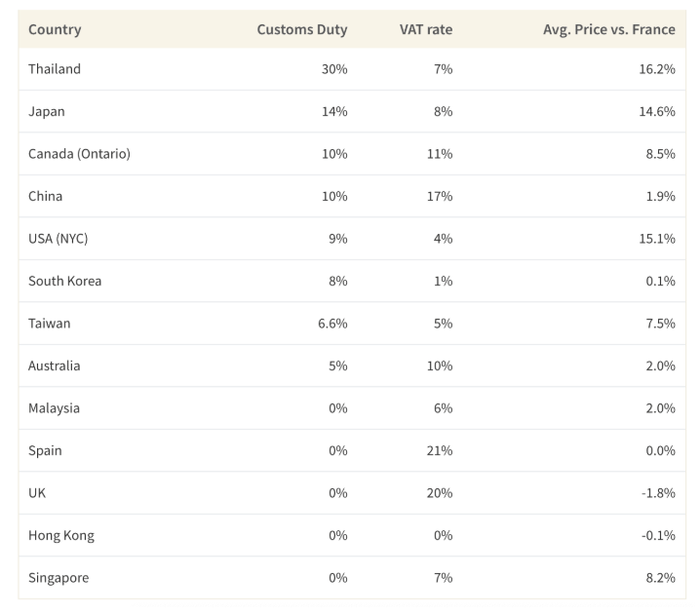The height and width of the screenshot is (615, 700).
Task: Click the VAT rate column header
Action: 426,29
